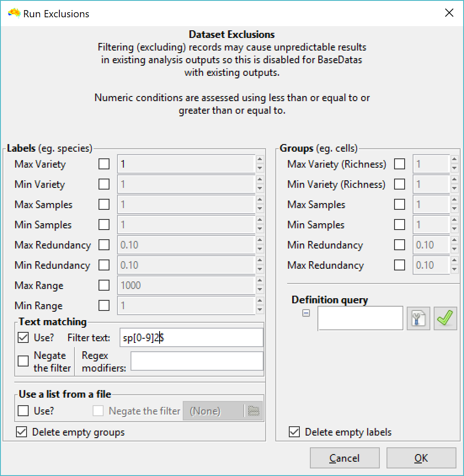
Task: Click the Definition query text box
Action: (x=360, y=318)
